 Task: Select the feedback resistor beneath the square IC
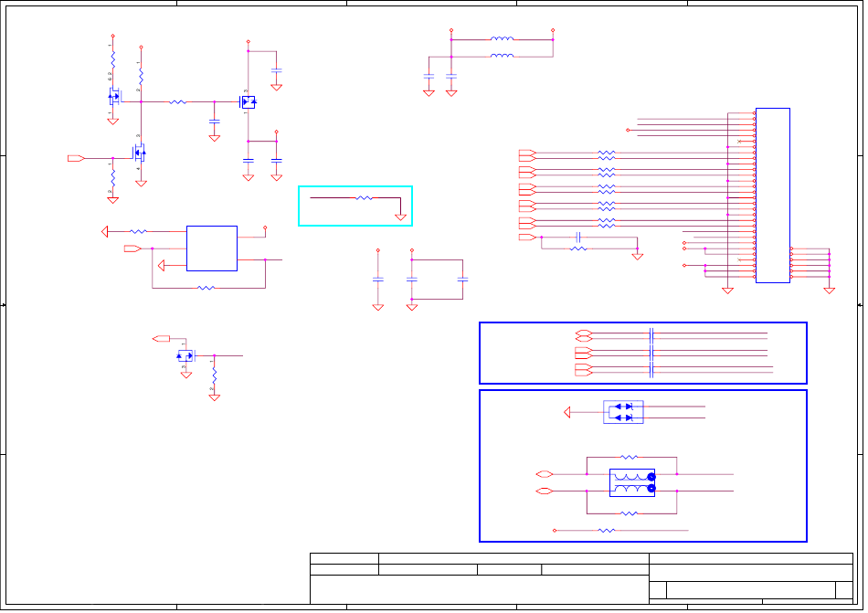206,288
